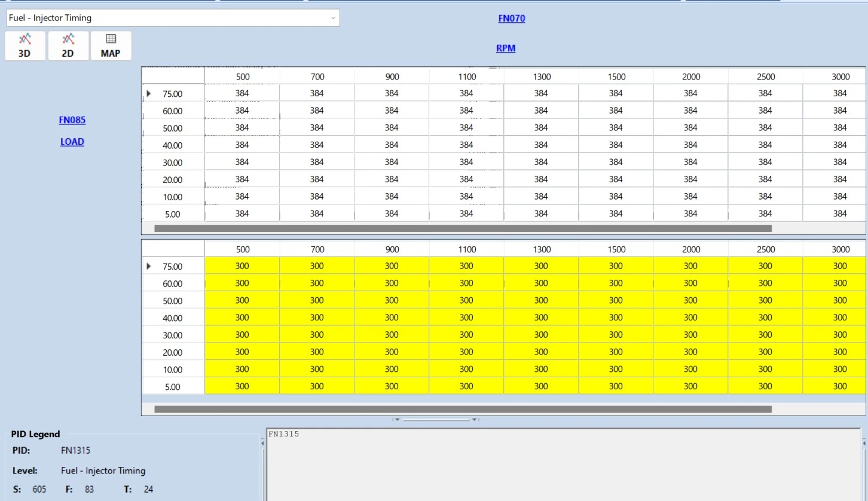This screenshot has width=868, height=501.
Task: Click the yellow 300 cell at load 30.00, RPM 1500
Action: (616, 335)
